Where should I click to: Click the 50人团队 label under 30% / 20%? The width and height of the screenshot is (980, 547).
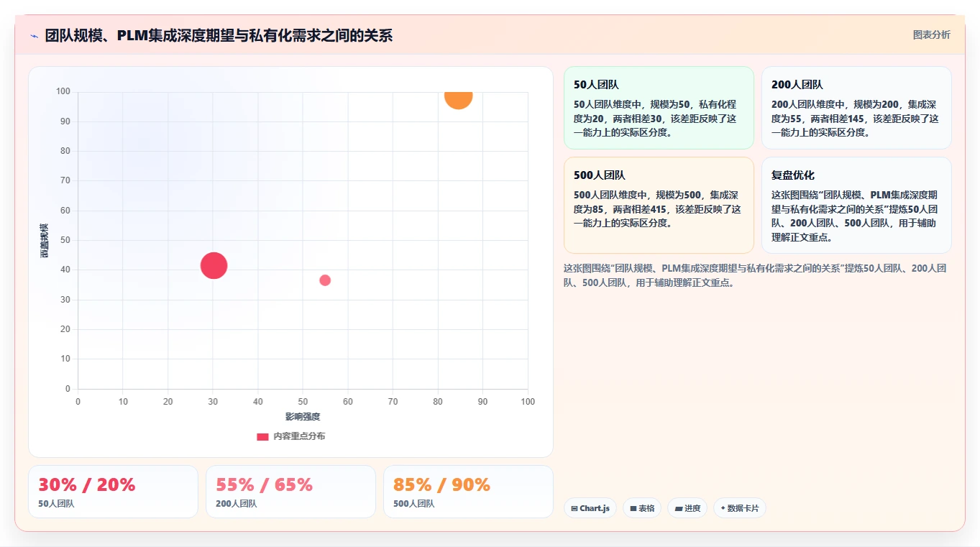click(56, 504)
